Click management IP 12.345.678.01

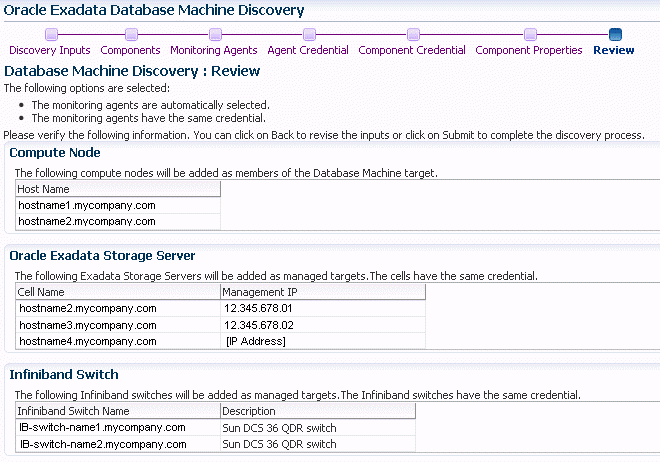[323, 308]
